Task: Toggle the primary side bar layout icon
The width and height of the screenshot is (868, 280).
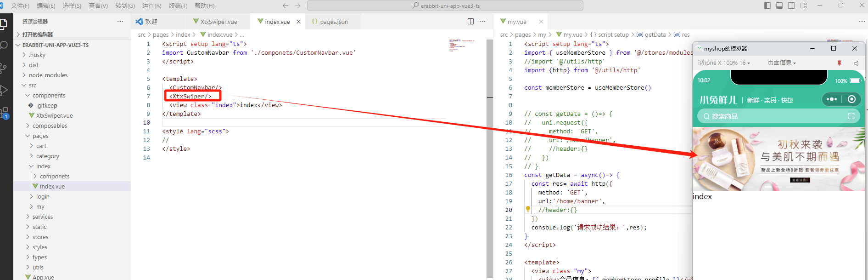Action: (x=767, y=6)
